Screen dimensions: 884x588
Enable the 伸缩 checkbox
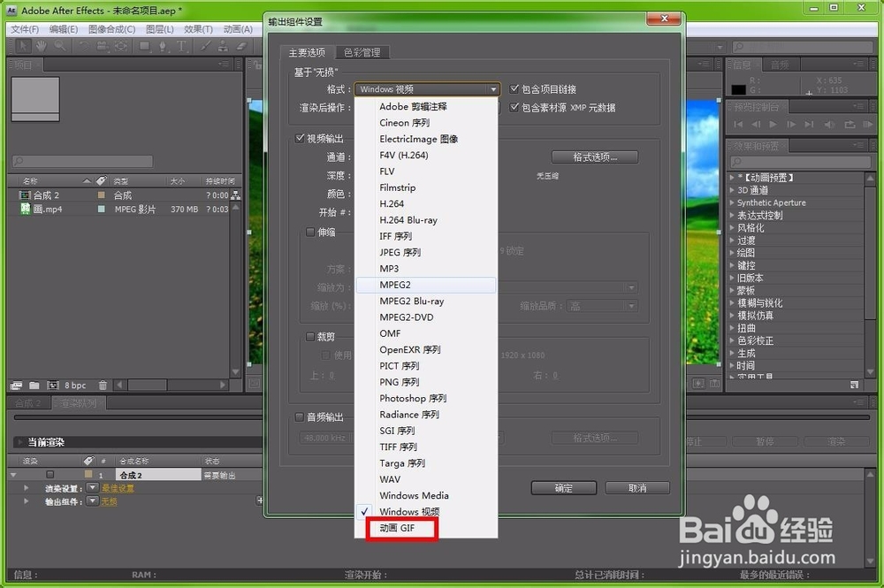pos(310,232)
